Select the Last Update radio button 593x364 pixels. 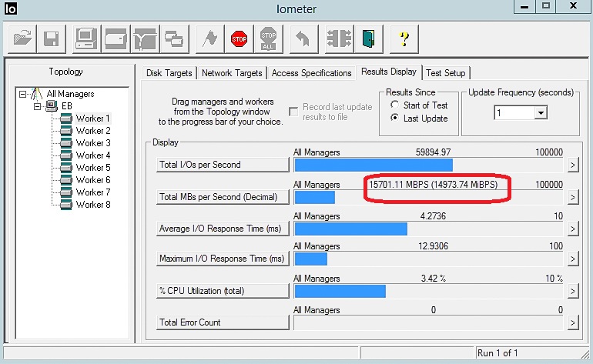click(x=395, y=119)
